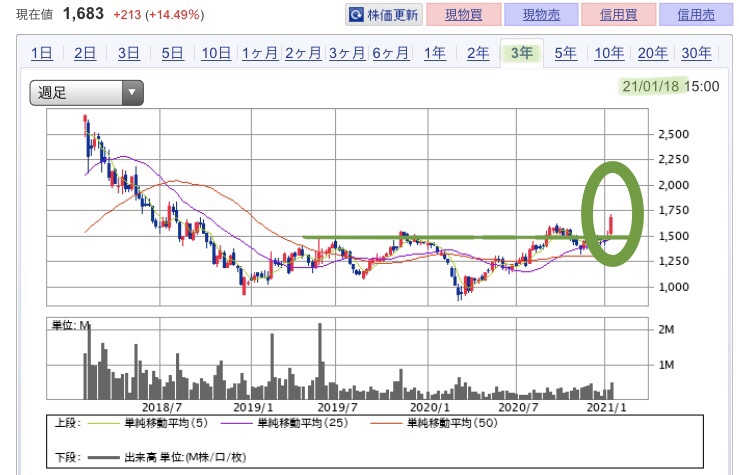Viewport: 739px width, 475px height.
Task: Open the 週足 chart interval dropdown
Action: tap(86, 93)
